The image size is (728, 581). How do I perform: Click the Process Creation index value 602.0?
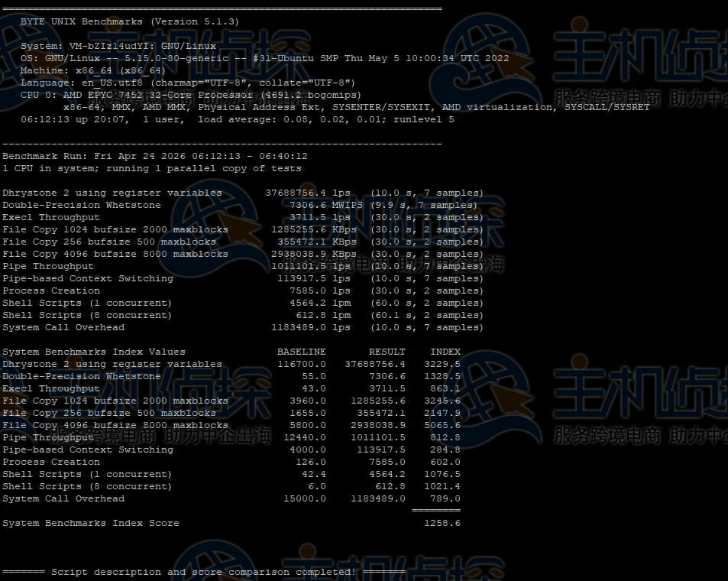click(445, 462)
